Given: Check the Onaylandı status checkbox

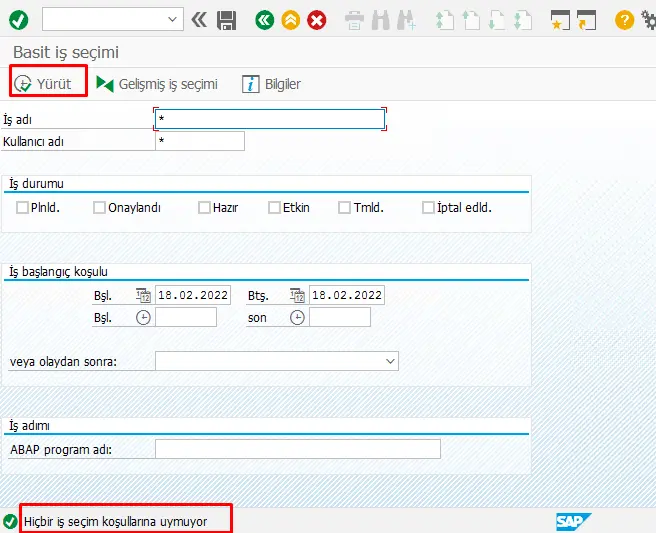Looking at the screenshot, I should point(99,208).
